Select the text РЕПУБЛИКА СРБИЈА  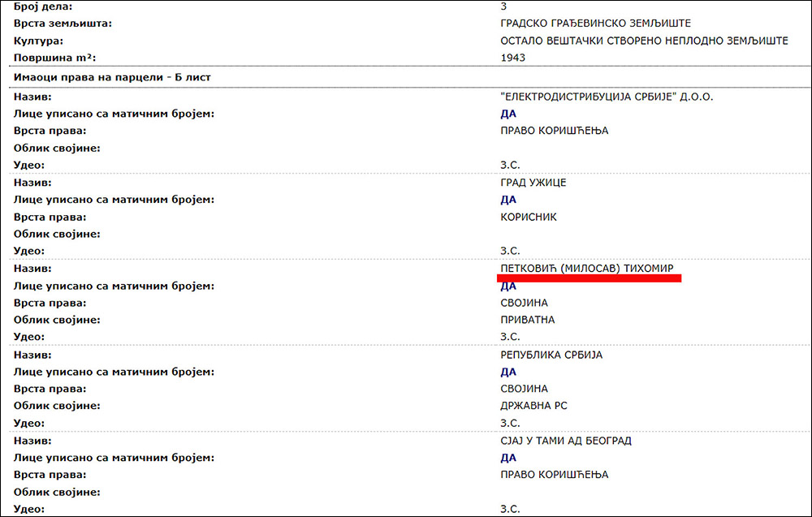(x=551, y=355)
